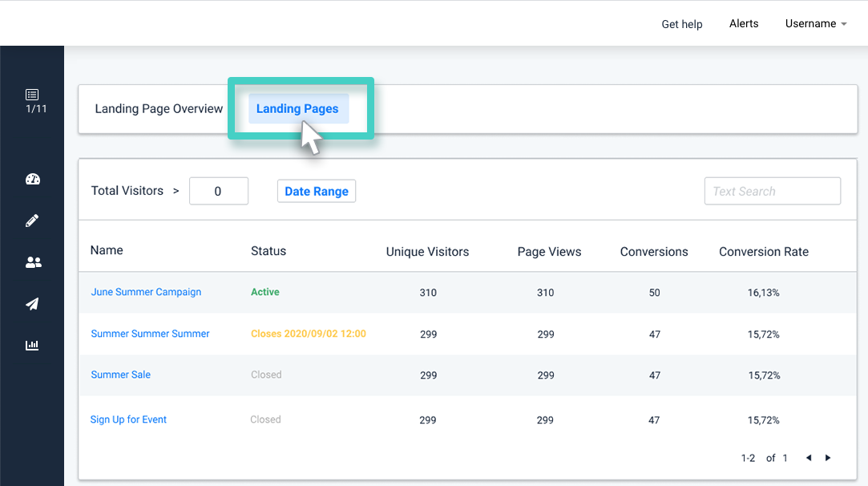Open the Summer Summer Summer landing page

click(x=150, y=334)
